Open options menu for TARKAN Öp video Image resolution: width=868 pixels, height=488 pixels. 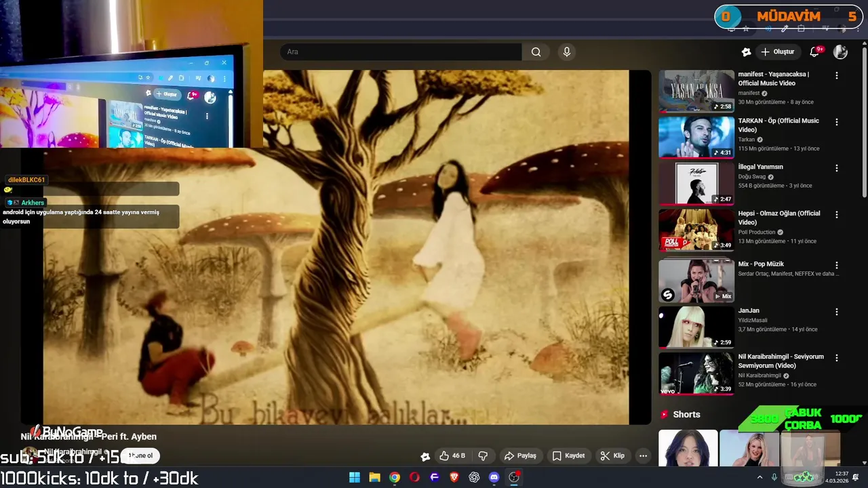tap(837, 122)
